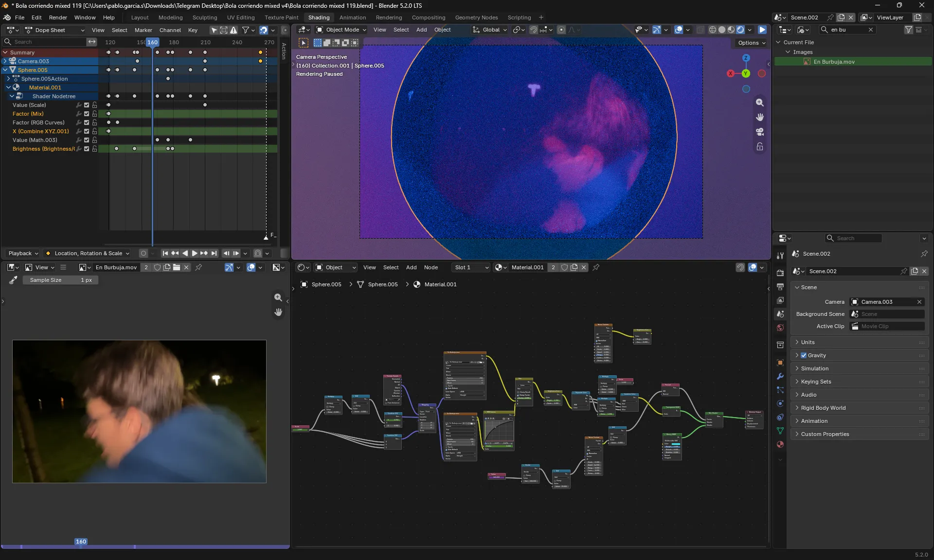934x560 pixels.
Task: Click the viewport zoom magnifier gizmo
Action: click(x=759, y=103)
